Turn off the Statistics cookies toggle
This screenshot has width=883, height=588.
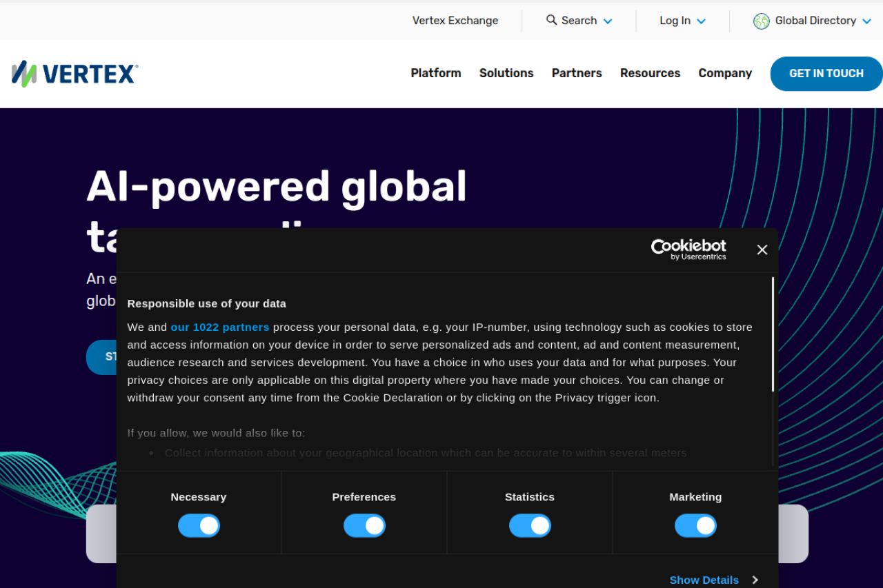(530, 526)
